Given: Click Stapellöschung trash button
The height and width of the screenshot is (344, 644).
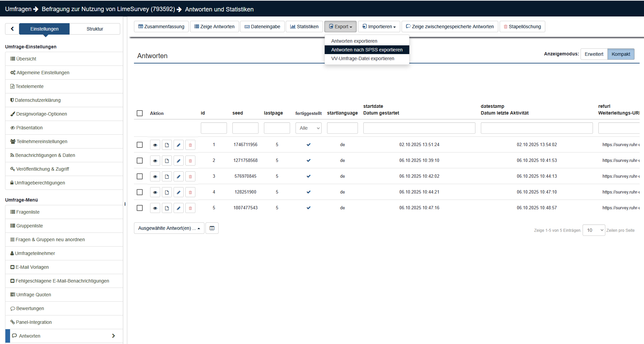Looking at the screenshot, I should (x=522, y=27).
